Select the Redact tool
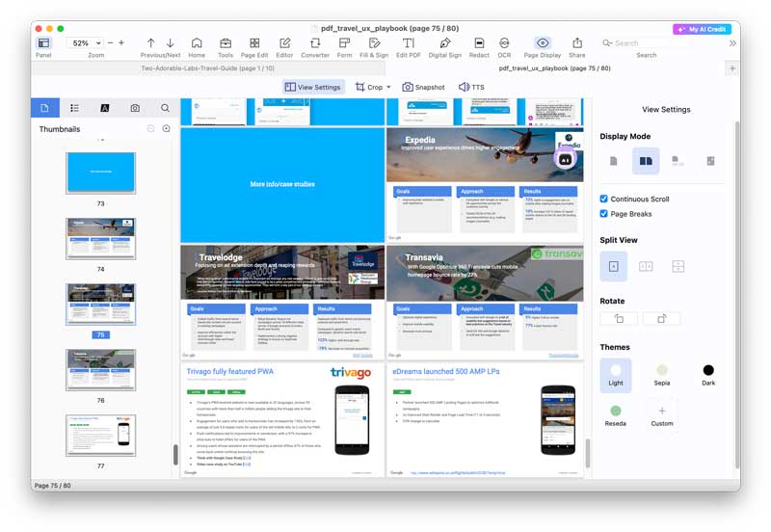The width and height of the screenshot is (771, 532). pyautogui.click(x=479, y=46)
